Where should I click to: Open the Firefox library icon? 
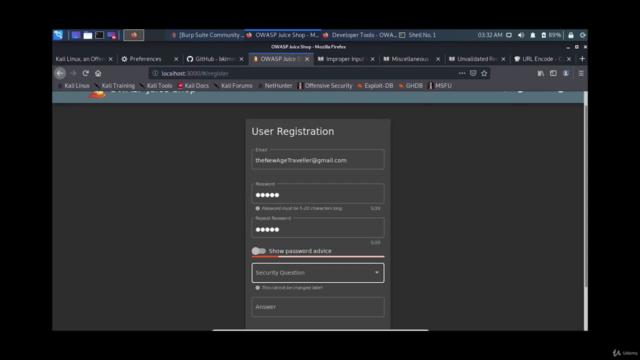pyautogui.click(x=541, y=73)
